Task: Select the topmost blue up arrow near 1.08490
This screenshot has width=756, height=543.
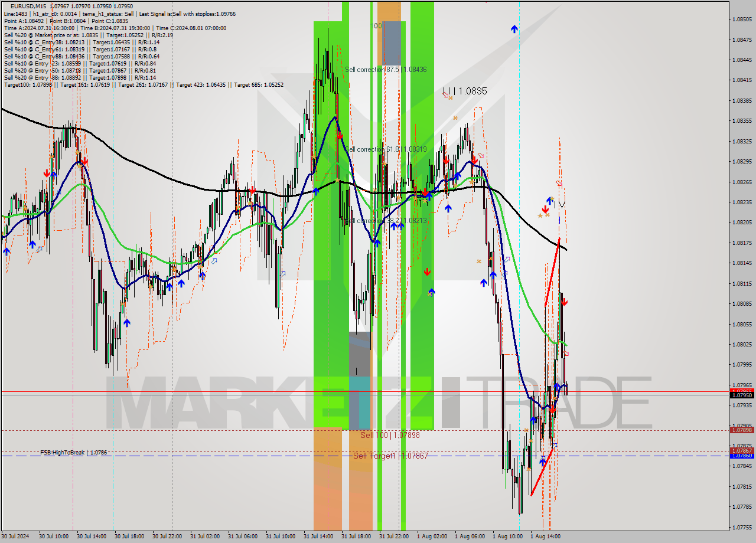Action: pos(514,28)
